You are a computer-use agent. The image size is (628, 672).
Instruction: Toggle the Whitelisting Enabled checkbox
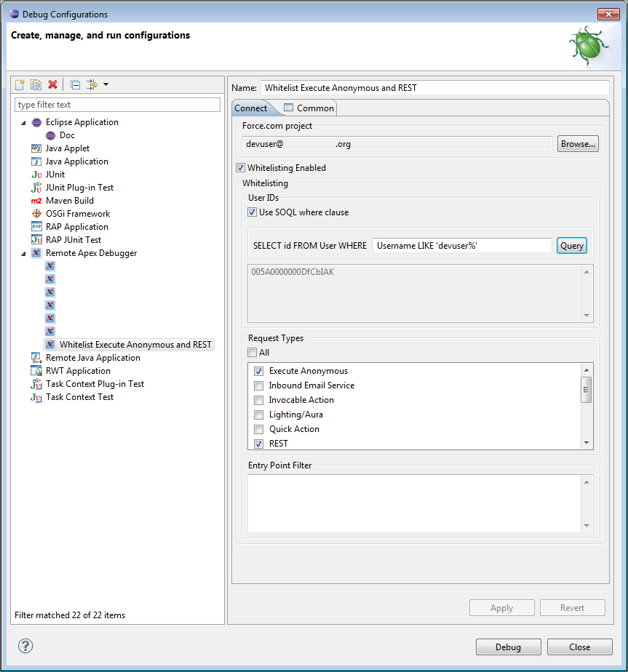click(x=240, y=168)
